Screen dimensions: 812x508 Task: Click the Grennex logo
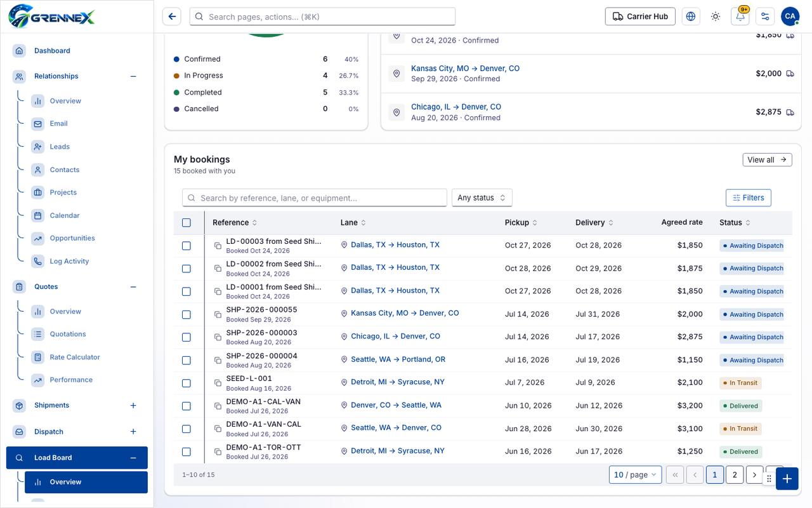tap(51, 16)
